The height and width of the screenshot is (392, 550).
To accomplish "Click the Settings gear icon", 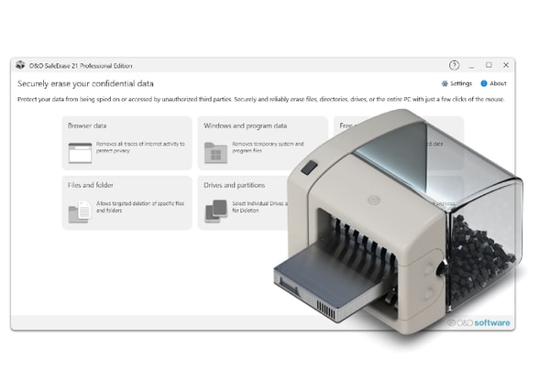I will (445, 83).
